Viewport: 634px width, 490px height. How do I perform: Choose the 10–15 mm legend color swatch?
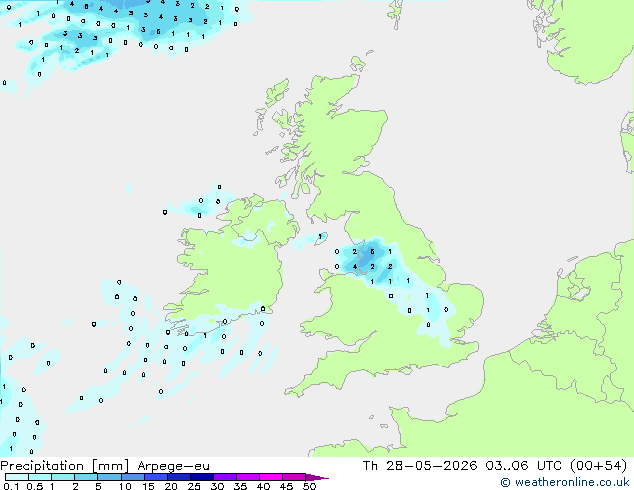133,477
